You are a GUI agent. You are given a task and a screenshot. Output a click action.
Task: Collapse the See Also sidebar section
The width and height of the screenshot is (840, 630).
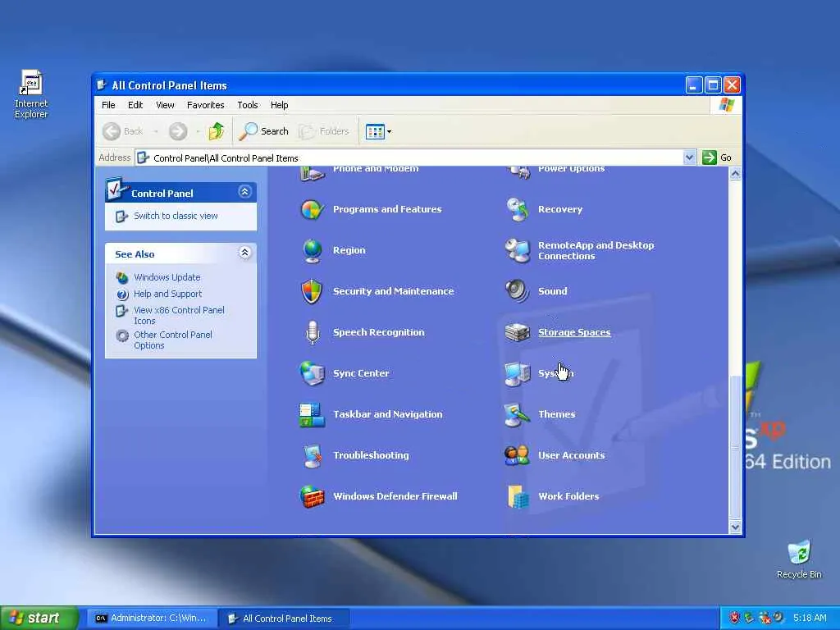coord(244,253)
